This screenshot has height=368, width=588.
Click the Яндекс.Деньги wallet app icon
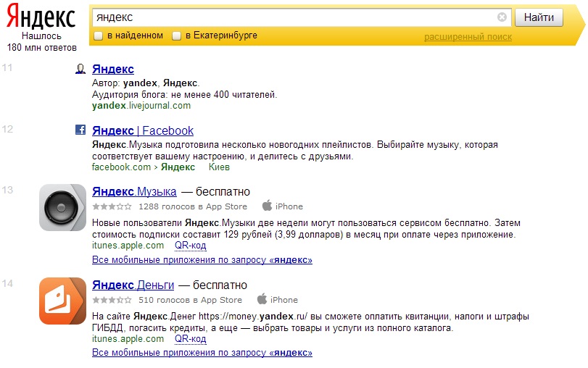tap(62, 301)
